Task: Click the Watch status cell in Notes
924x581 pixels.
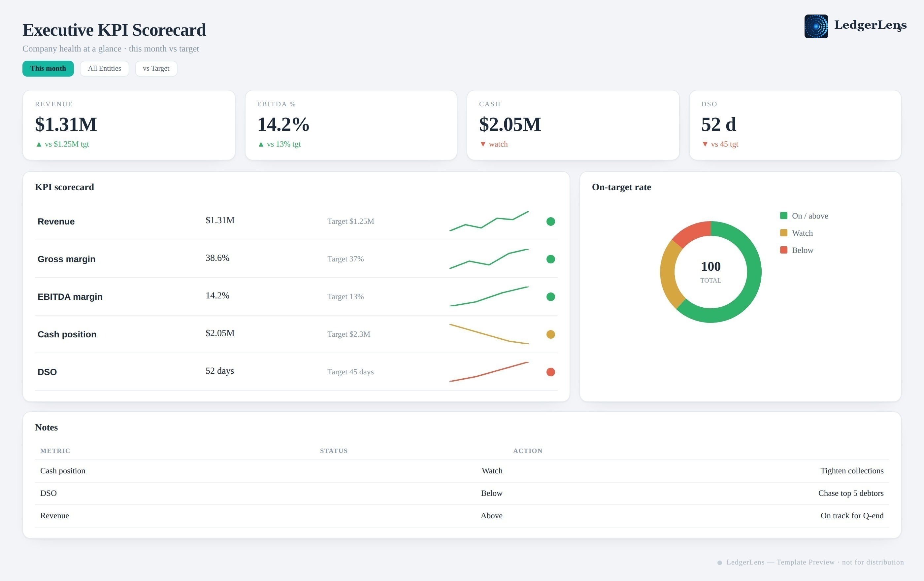Action: point(492,471)
